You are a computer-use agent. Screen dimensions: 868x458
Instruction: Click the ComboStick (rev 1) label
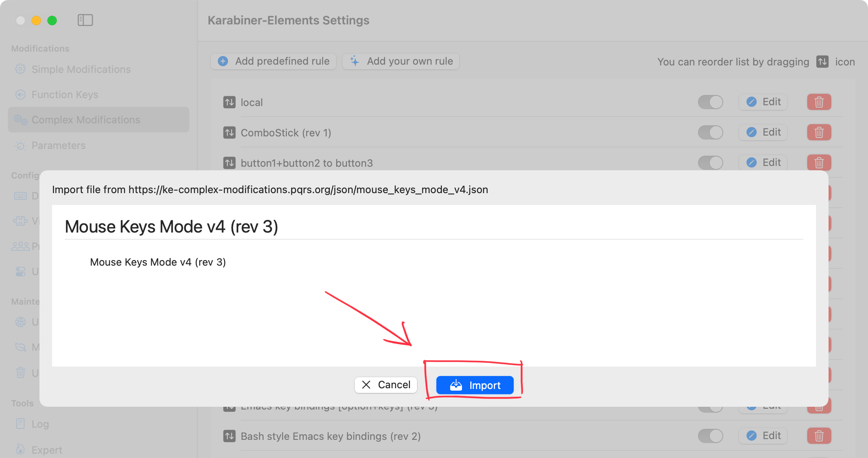click(x=286, y=133)
